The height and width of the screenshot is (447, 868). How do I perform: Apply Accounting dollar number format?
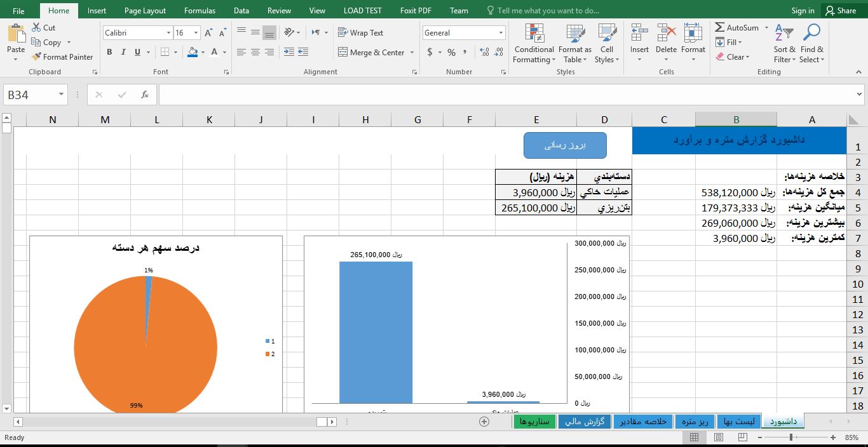(x=430, y=52)
